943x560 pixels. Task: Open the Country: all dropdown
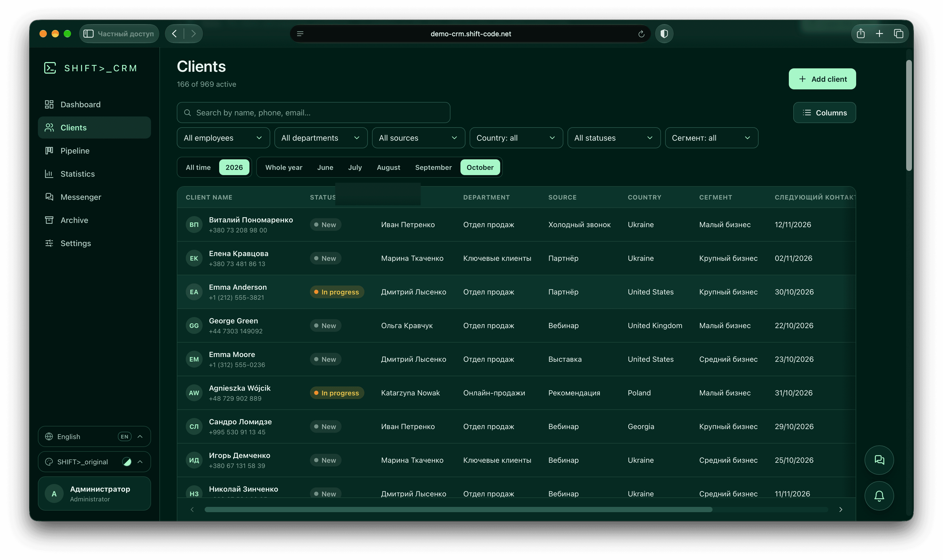click(x=516, y=138)
